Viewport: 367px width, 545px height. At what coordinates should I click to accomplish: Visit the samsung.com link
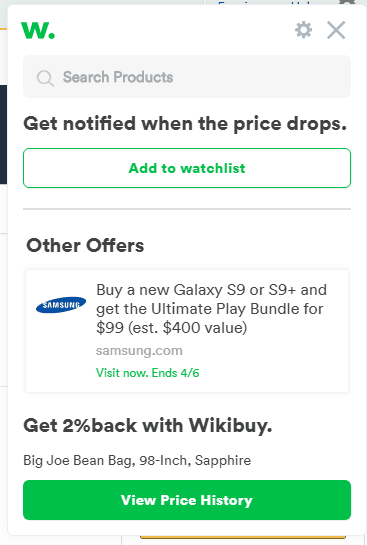click(139, 351)
